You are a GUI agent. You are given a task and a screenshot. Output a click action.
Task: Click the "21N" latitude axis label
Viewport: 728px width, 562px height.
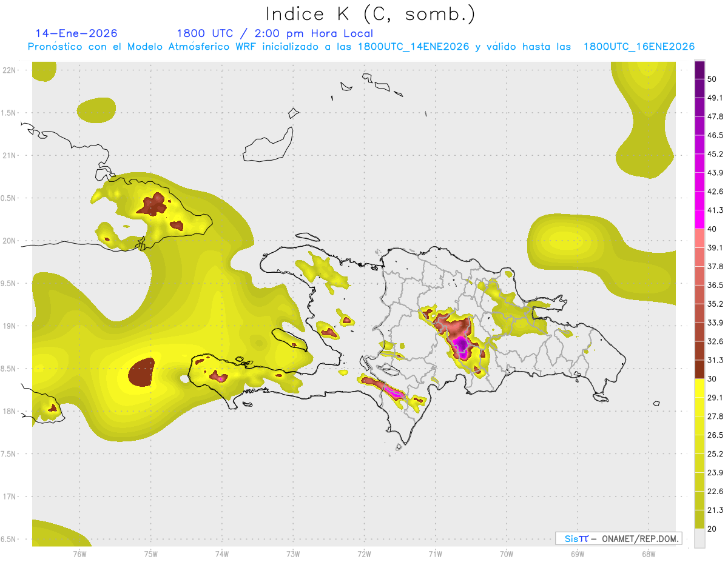click(9, 155)
